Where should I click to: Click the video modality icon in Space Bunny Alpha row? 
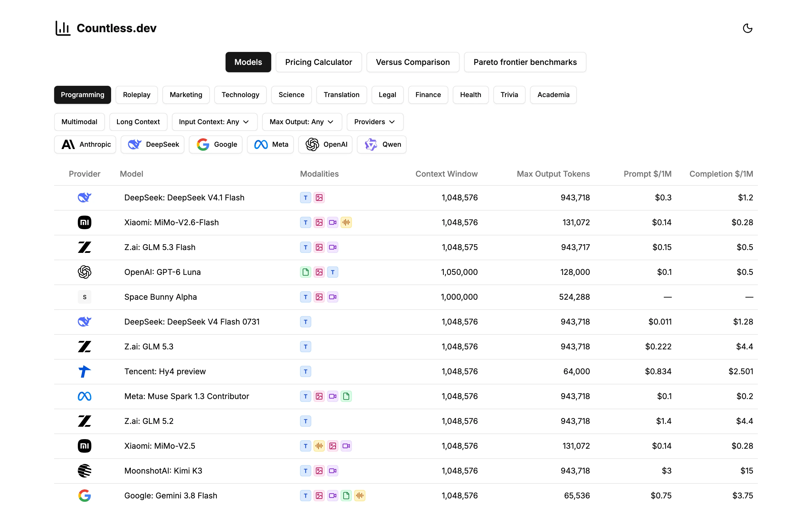[x=332, y=297]
